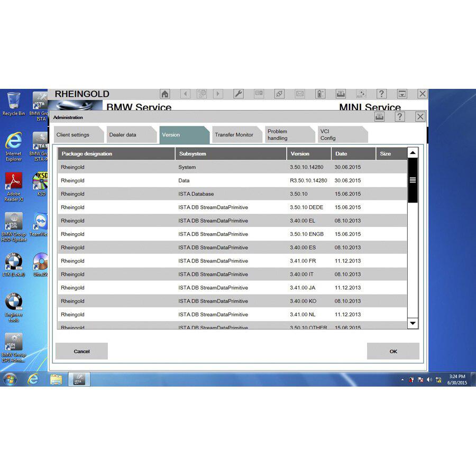Click version 3.40.00 ES
476x476 pixels.
pos(303,248)
